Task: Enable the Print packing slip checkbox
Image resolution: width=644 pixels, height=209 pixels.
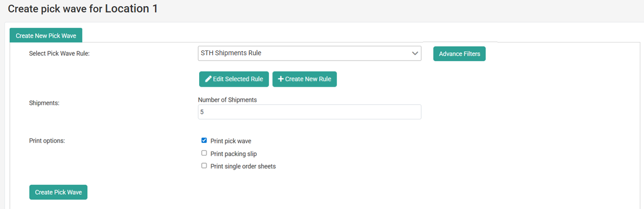Action: (x=204, y=153)
